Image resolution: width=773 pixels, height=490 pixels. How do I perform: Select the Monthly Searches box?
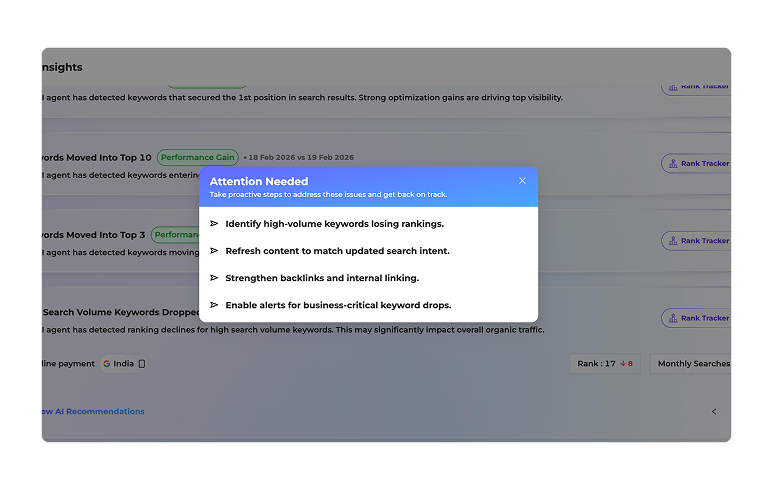tap(692, 364)
